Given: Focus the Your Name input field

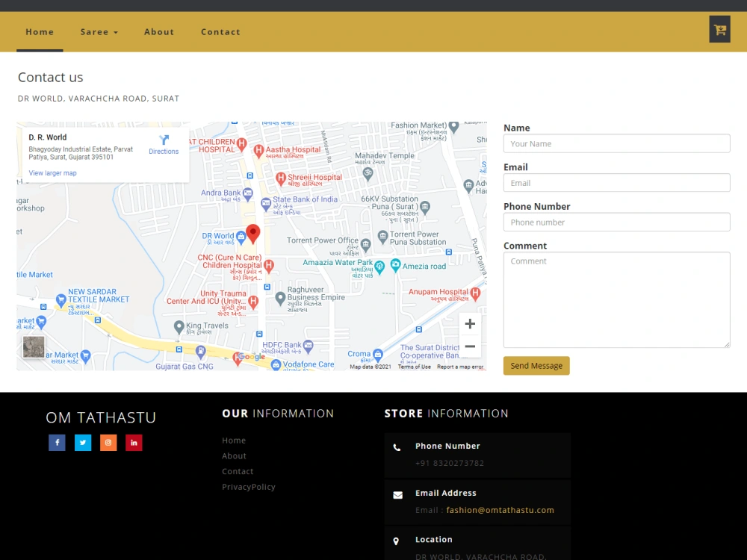Looking at the screenshot, I should [616, 143].
